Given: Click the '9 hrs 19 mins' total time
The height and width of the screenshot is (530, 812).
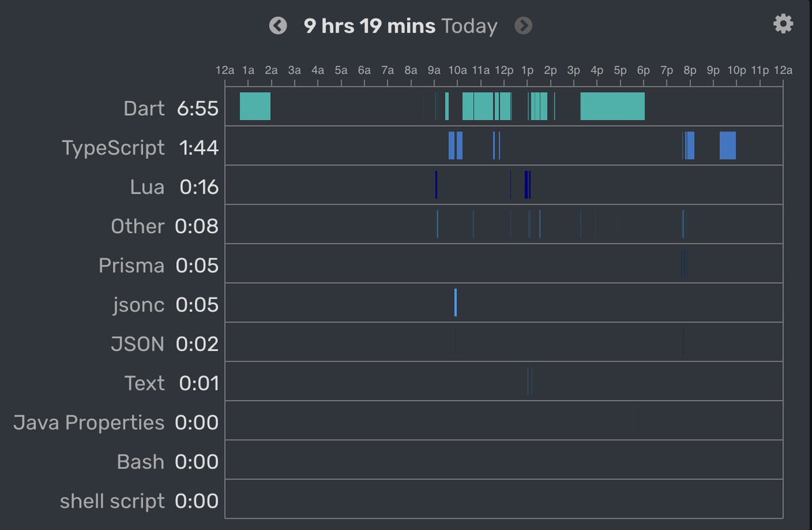Looking at the screenshot, I should 369,26.
